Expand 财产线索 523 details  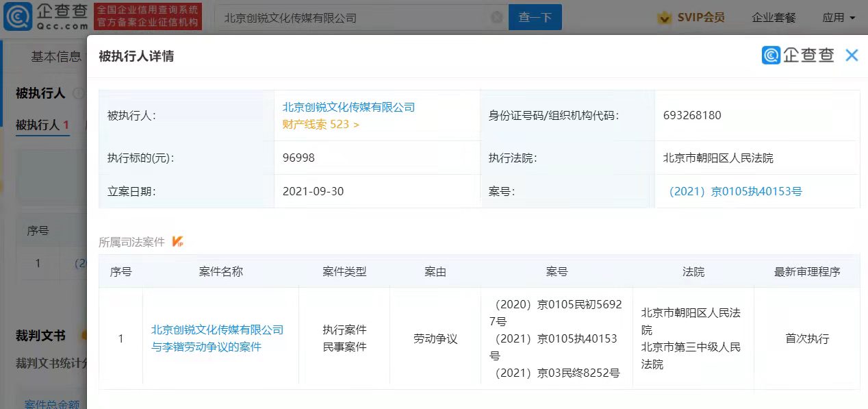(x=320, y=125)
